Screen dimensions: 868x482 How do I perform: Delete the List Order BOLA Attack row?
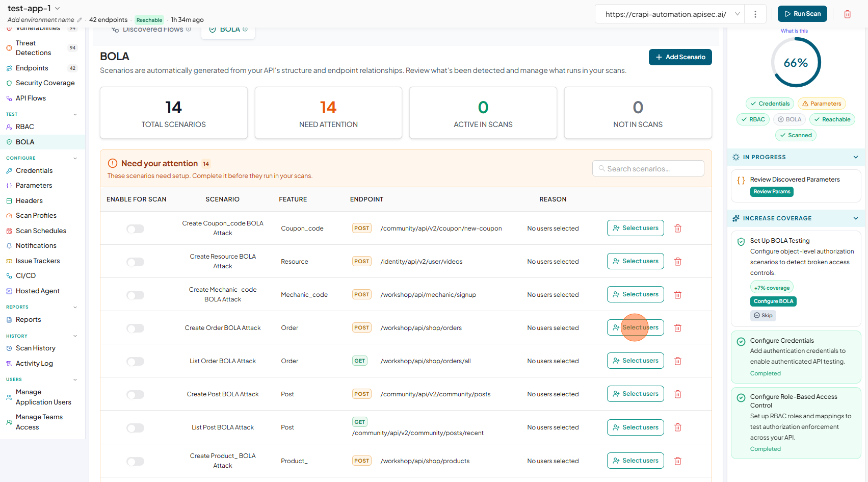[678, 361]
